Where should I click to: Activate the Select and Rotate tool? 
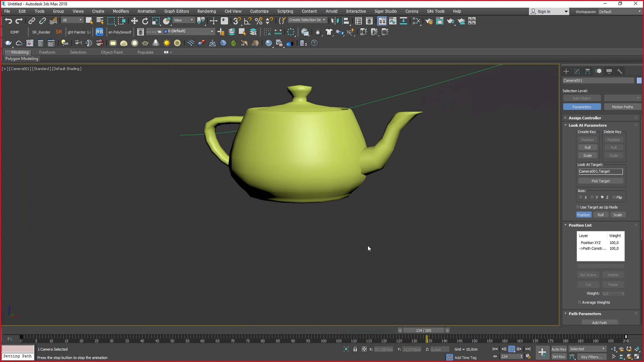(x=145, y=21)
